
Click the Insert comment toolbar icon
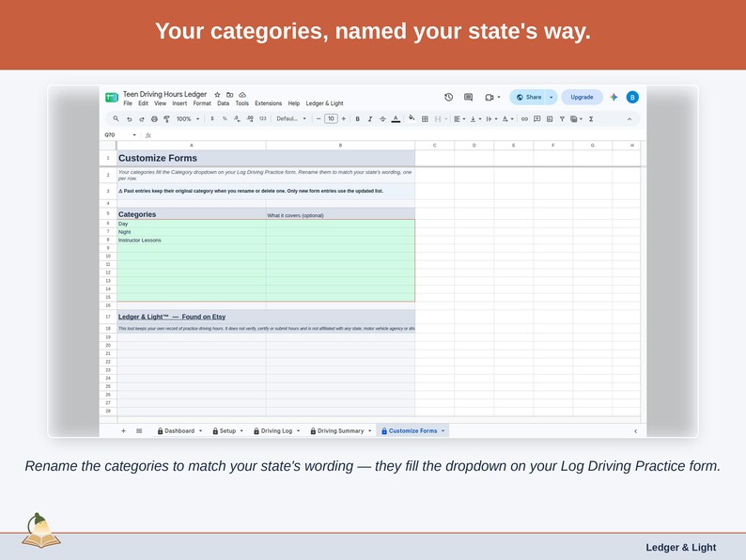[537, 119]
